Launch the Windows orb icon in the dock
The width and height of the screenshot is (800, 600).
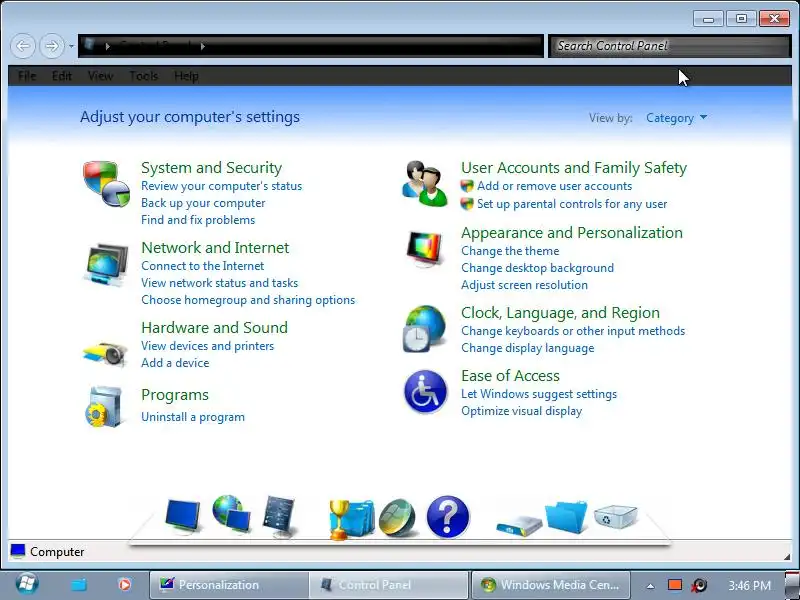pyautogui.click(x=397, y=517)
